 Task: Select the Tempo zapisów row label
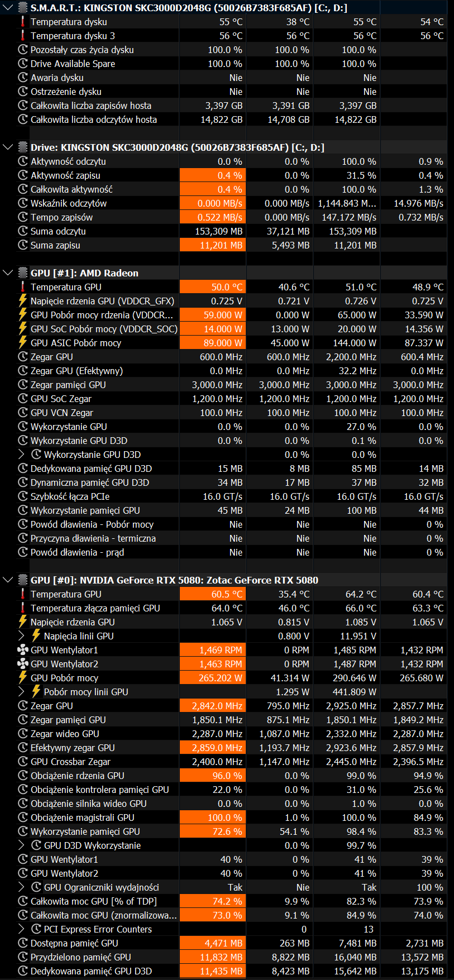[x=61, y=217]
